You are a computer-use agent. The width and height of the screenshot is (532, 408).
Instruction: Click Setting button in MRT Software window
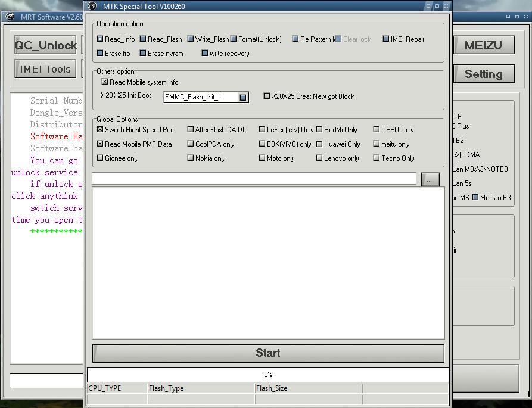[x=484, y=74]
